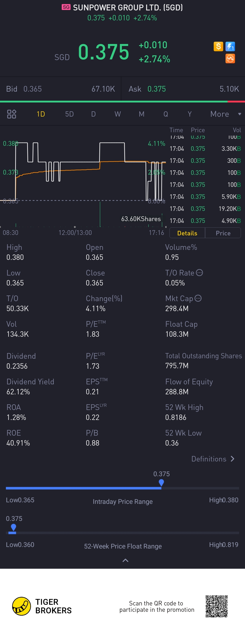Switch trade list to Price view

(x=223, y=233)
